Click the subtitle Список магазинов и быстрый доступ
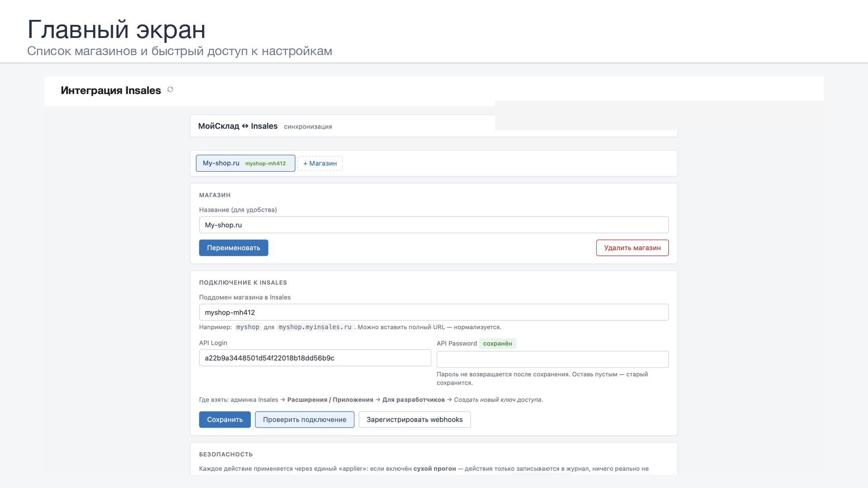The image size is (868, 488). [x=179, y=51]
